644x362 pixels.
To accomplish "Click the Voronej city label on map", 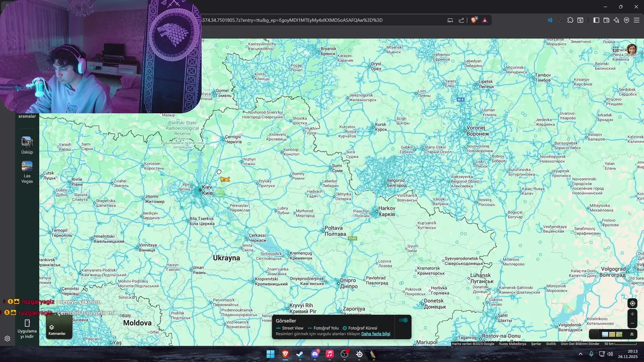I will (477, 131).
